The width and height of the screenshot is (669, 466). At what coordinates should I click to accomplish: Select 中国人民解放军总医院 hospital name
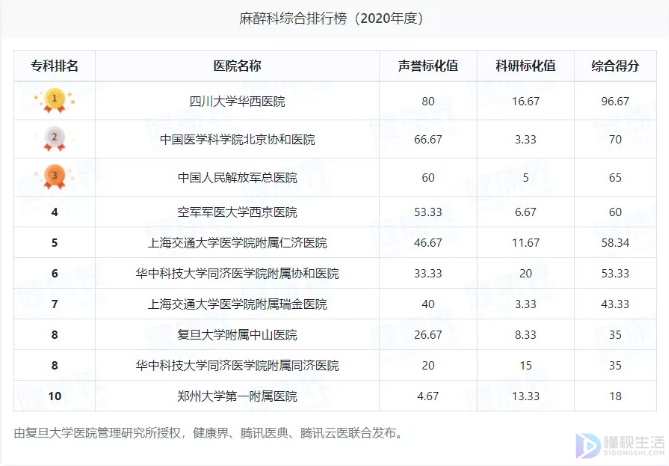237,178
